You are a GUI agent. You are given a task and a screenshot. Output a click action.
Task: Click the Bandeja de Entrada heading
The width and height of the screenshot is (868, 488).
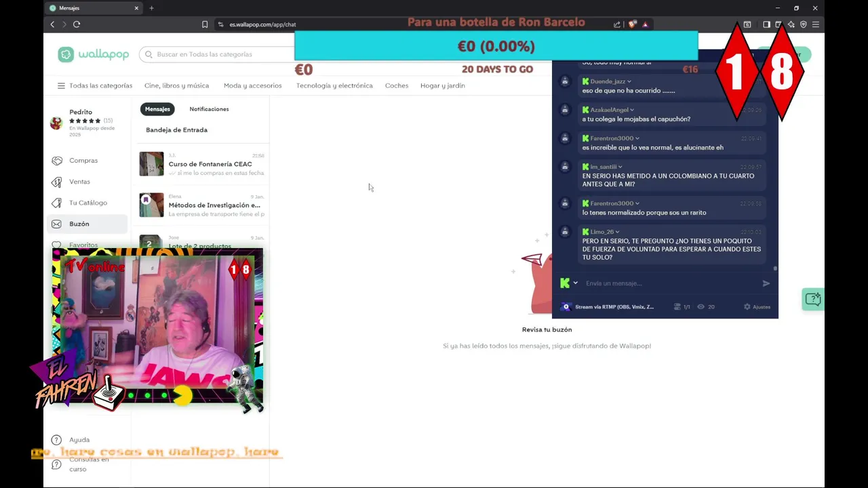pos(176,130)
